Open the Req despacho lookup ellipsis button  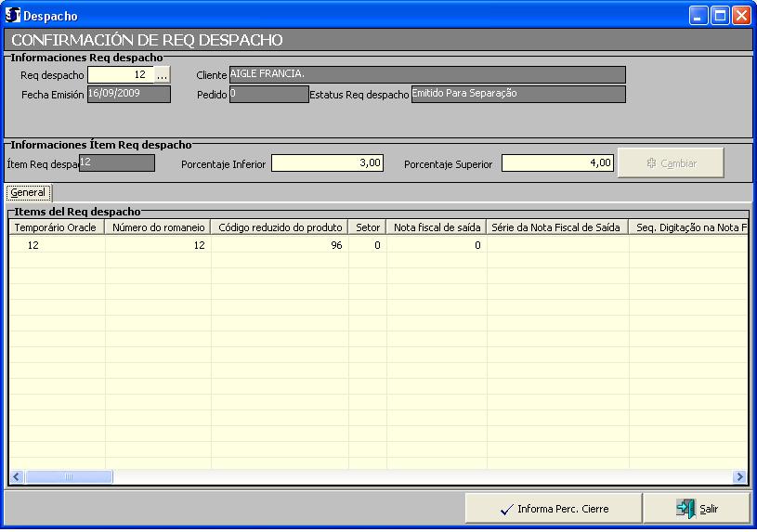(x=163, y=75)
